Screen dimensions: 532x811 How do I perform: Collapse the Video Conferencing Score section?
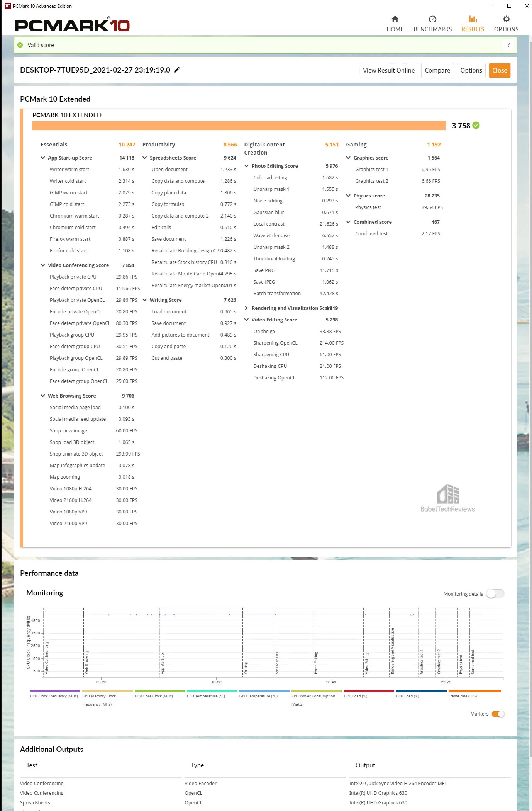pyautogui.click(x=43, y=265)
